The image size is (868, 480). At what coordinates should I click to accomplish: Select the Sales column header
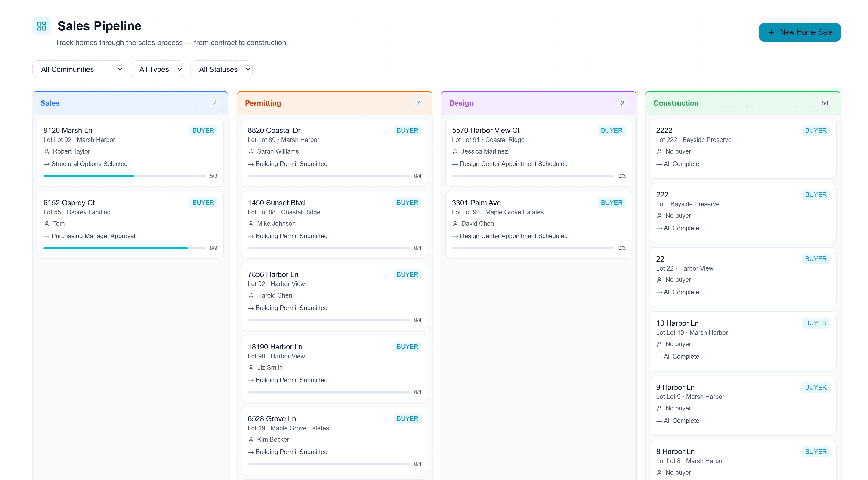[x=130, y=103]
